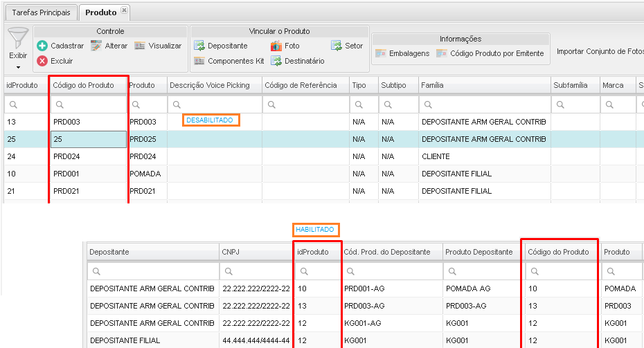Close the Produto tab

124,10
